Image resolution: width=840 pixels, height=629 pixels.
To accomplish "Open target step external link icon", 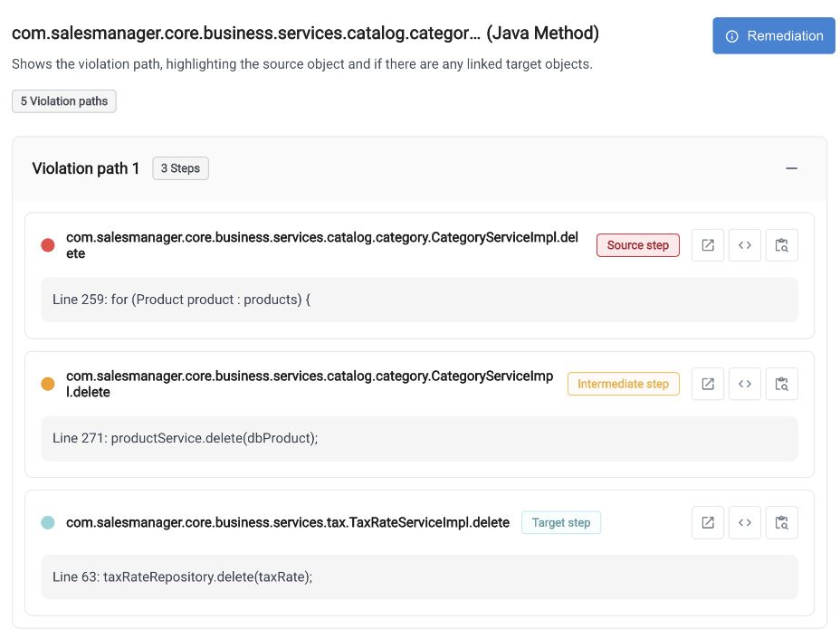I will (x=708, y=522).
